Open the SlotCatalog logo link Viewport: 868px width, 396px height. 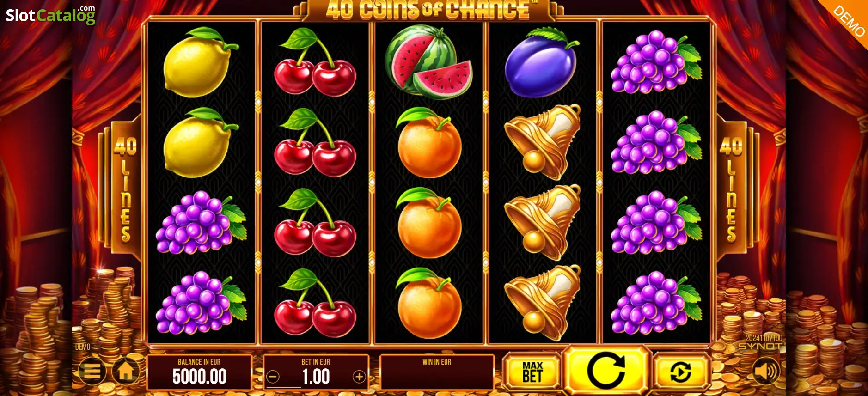point(50,15)
